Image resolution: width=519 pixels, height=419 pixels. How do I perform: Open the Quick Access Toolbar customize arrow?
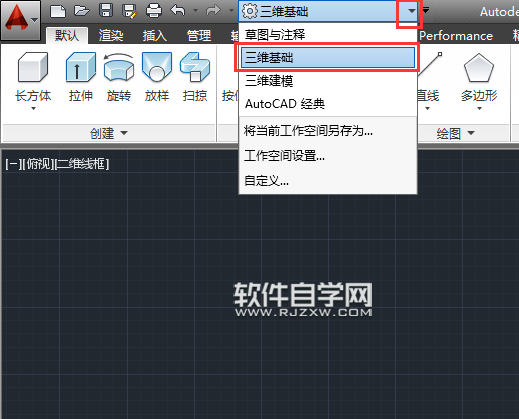(x=426, y=10)
